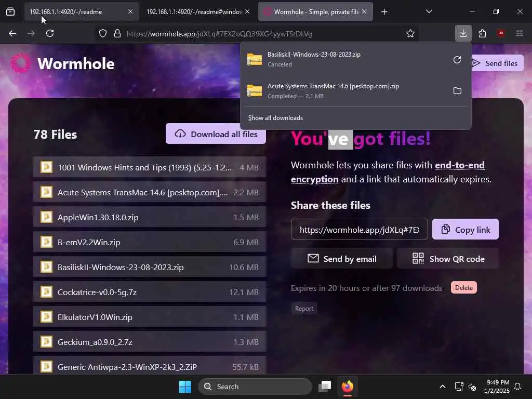Go back with the browser back arrow
The image size is (532, 399).
pyautogui.click(x=12, y=33)
